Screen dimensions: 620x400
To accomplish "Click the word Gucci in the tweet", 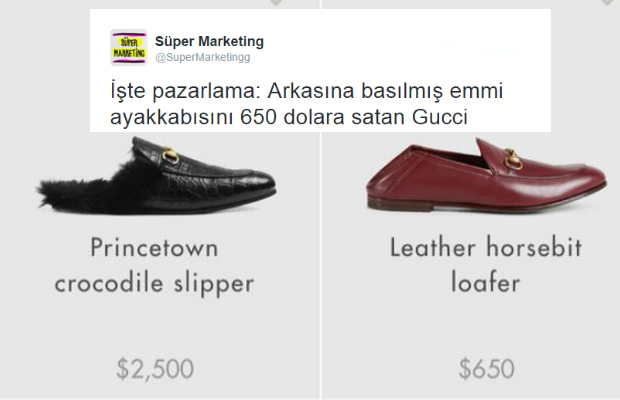I will 440,117.
